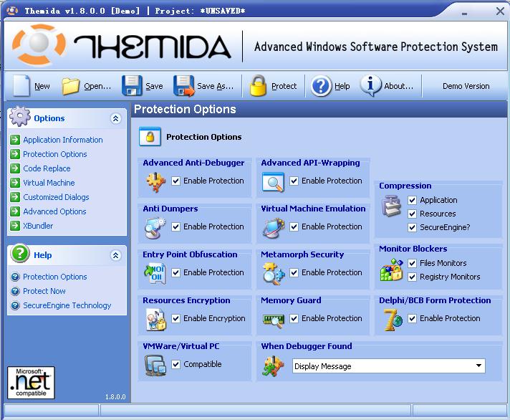Viewport: 510px width, 420px height.
Task: Open XBundler section
Action: [x=38, y=226]
